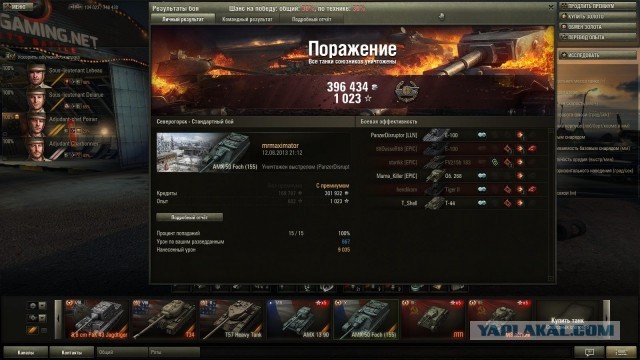
Task: Click the spotted icon for PanzerDisruptor
Action: (x=482, y=135)
